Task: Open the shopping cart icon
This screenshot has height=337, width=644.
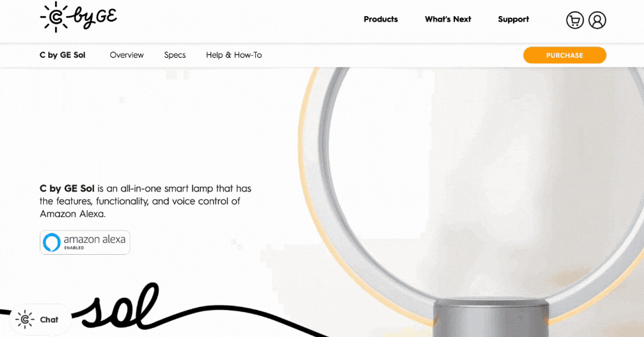Action: [574, 19]
